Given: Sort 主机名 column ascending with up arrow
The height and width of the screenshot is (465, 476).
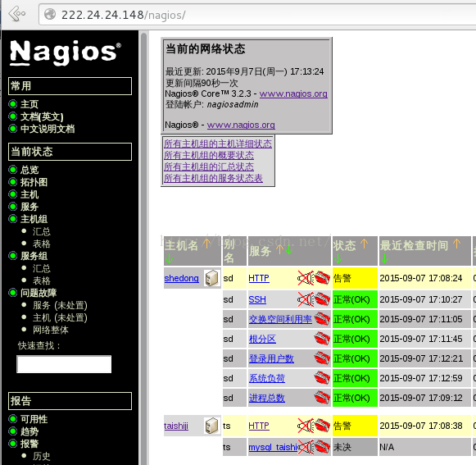Looking at the screenshot, I should pyautogui.click(x=207, y=244).
